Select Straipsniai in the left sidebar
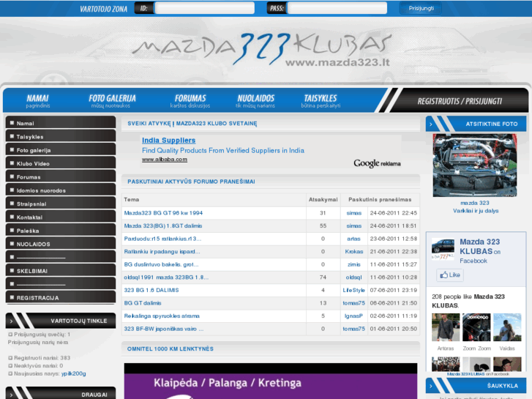The width and height of the screenshot is (532, 399). 61,204
